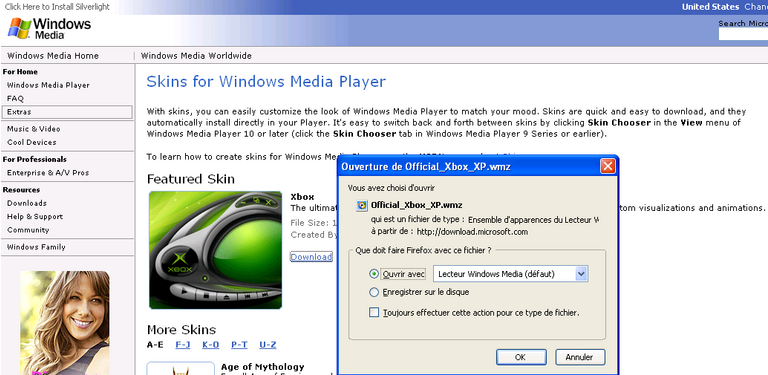Image resolution: width=768 pixels, height=375 pixels.
Task: Click the Annuler button
Action: (x=580, y=357)
